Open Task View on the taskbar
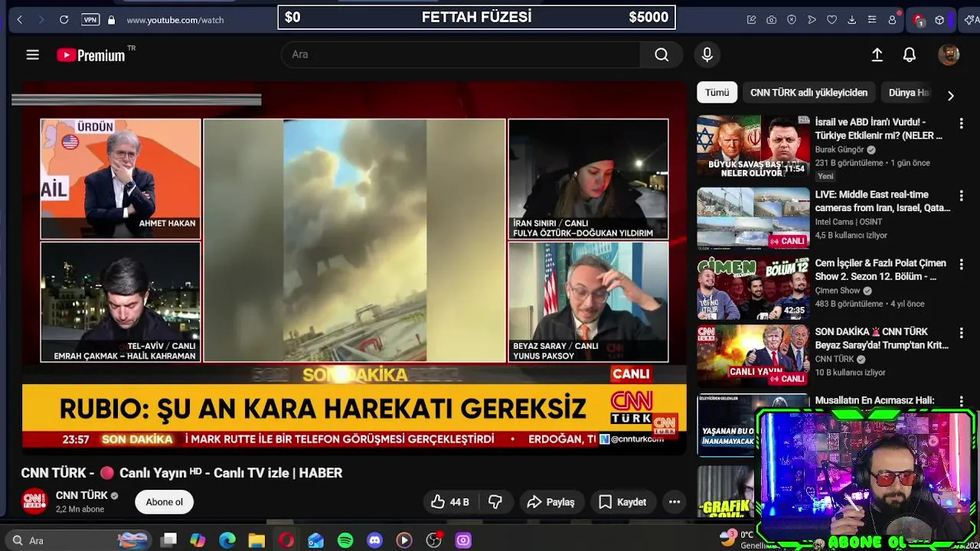Screen dimensions: 980x551 click(x=169, y=540)
